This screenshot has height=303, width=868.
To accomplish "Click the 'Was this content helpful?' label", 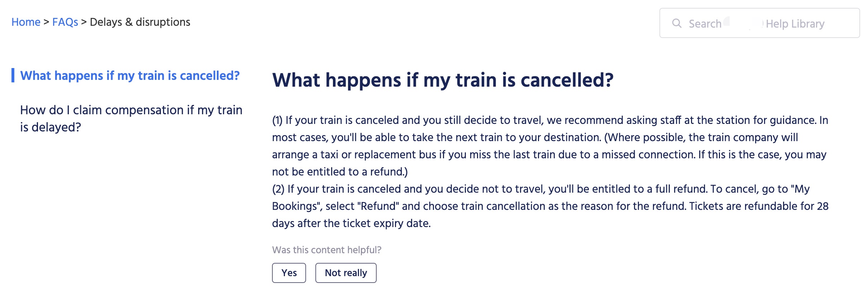I will [x=326, y=250].
